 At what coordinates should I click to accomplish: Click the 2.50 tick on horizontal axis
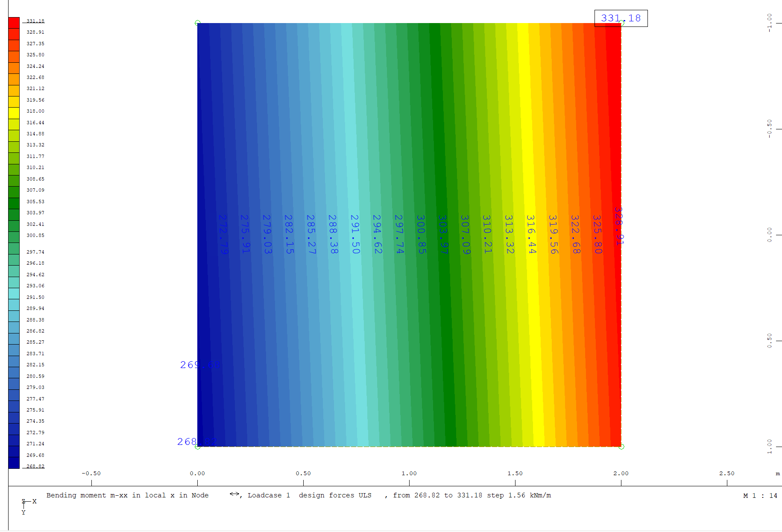[x=727, y=474]
